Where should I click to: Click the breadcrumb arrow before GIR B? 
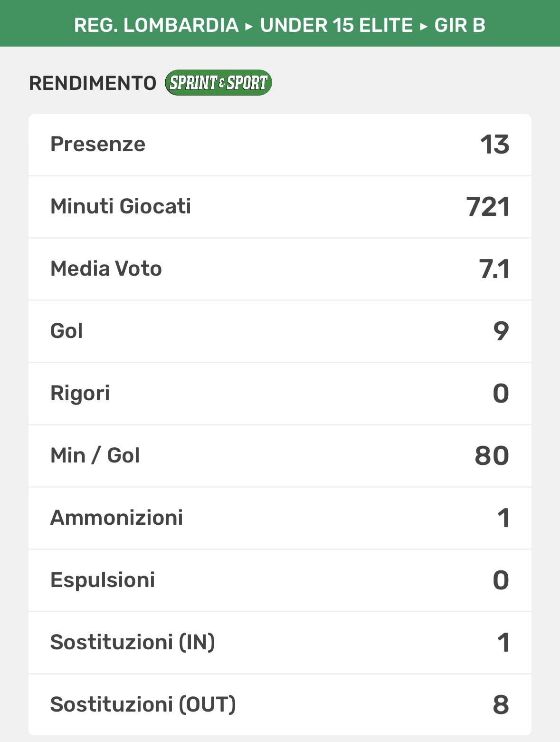(x=424, y=26)
